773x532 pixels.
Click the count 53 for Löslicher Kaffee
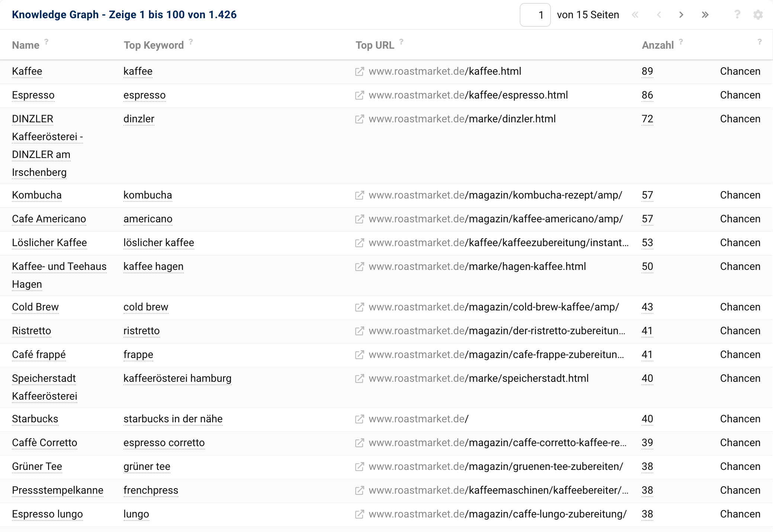(x=647, y=243)
